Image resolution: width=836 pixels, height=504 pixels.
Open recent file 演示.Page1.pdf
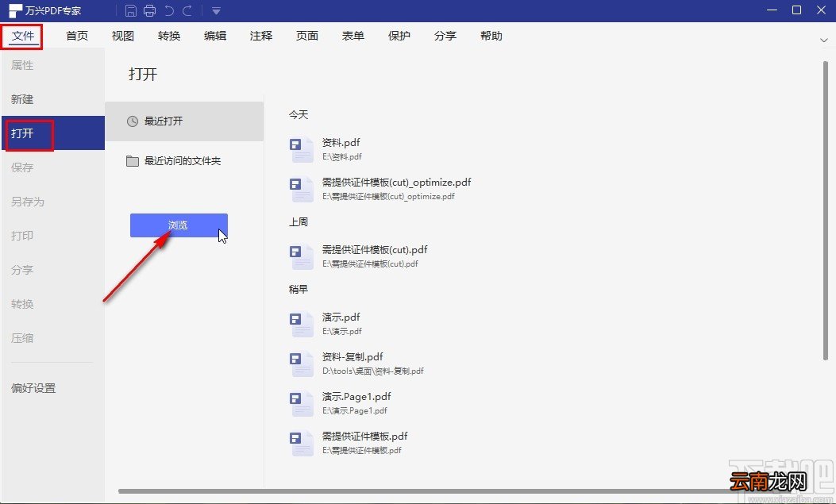(x=356, y=396)
